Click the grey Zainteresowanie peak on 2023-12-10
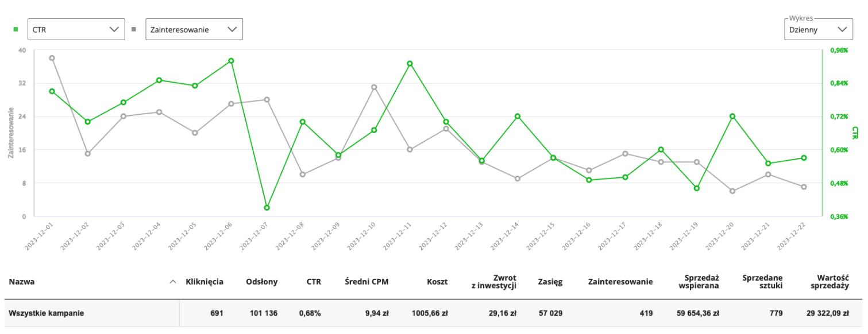The width and height of the screenshot is (868, 334). (374, 87)
